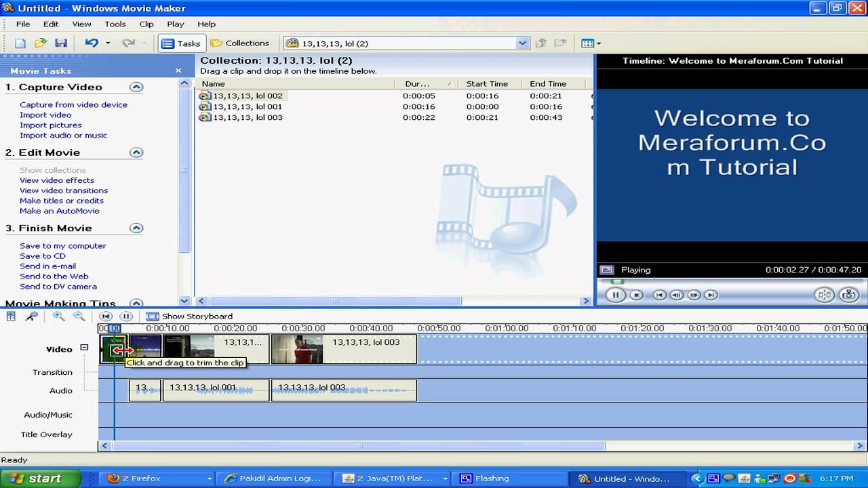Select 13,13,13, lol 003 video clip on timeline
Image resolution: width=868 pixels, height=488 pixels.
tap(344, 349)
